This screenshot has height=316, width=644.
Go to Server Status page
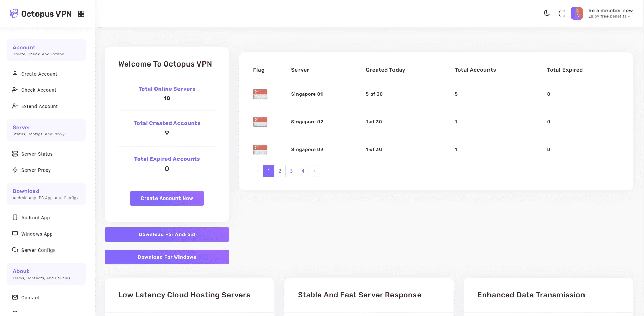pyautogui.click(x=37, y=154)
